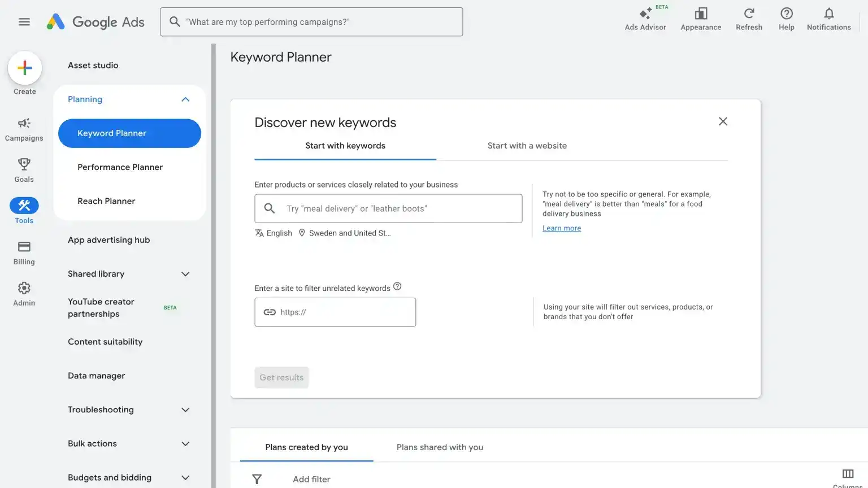
Task: Follow the Learn more link
Action: coord(562,228)
